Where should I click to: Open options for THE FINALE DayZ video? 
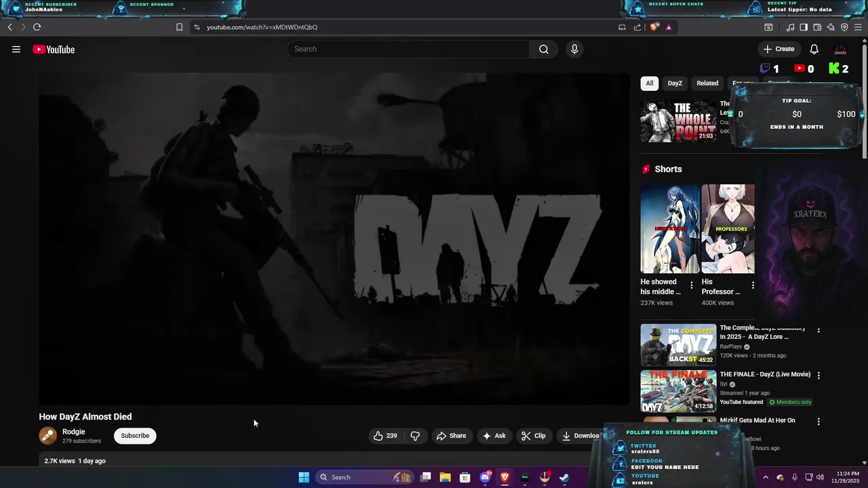(818, 375)
